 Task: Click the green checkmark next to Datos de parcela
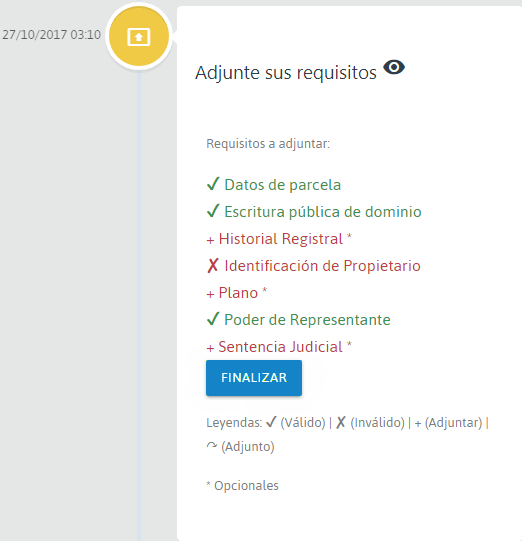pyautogui.click(x=213, y=184)
